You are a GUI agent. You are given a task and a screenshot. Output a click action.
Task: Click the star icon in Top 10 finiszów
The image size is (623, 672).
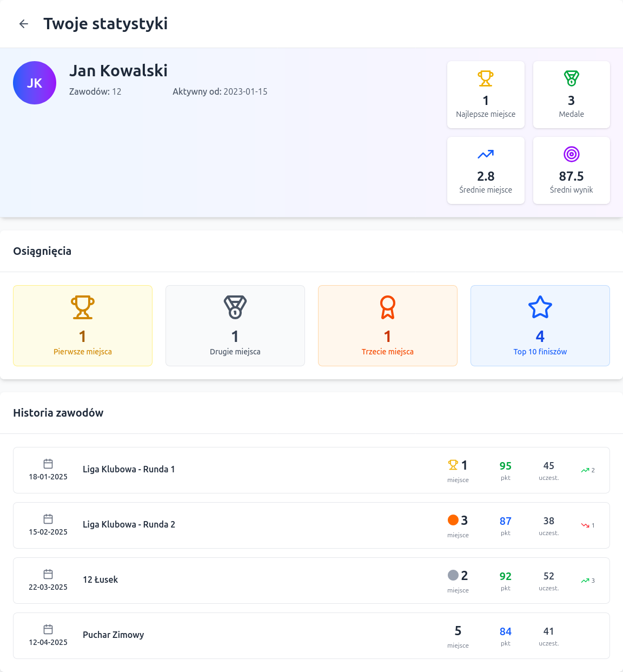tap(540, 307)
